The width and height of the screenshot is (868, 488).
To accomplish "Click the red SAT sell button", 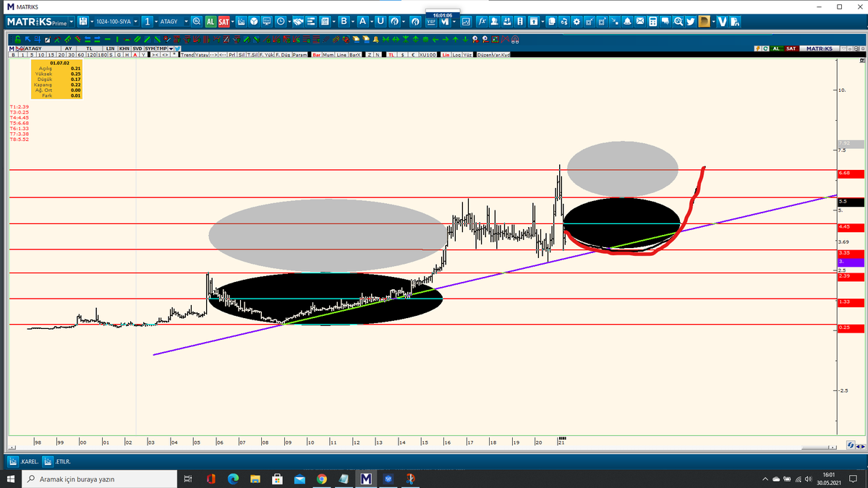I will [x=224, y=21].
